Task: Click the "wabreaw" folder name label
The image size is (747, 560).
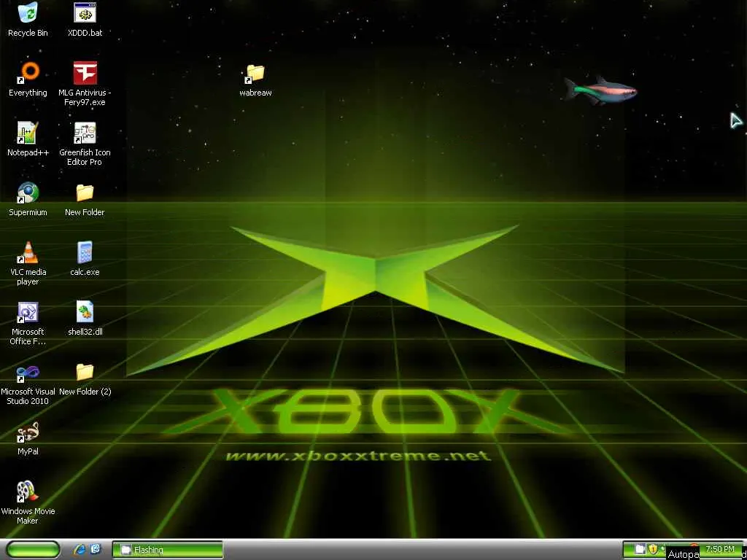Action: coord(255,93)
